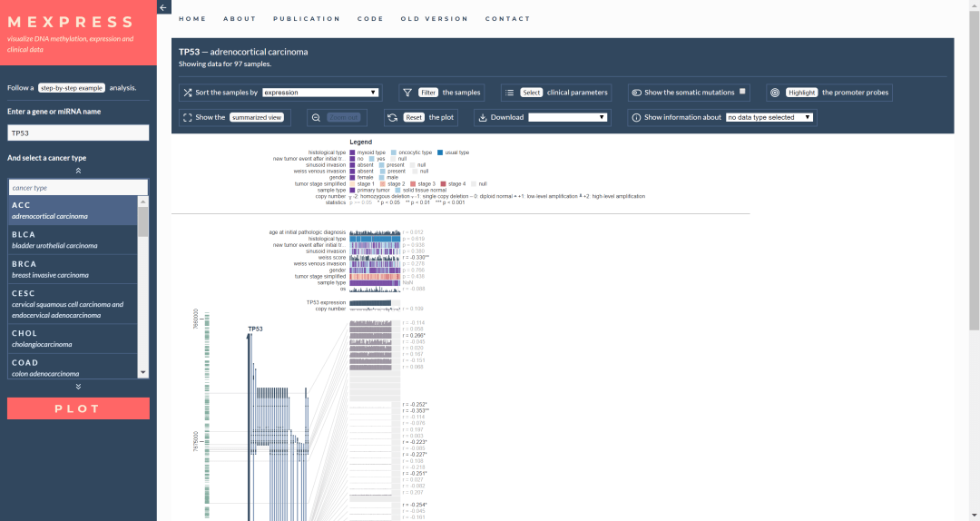Click the refresh icon beside Reset
The height and width of the screenshot is (521, 980).
(393, 118)
